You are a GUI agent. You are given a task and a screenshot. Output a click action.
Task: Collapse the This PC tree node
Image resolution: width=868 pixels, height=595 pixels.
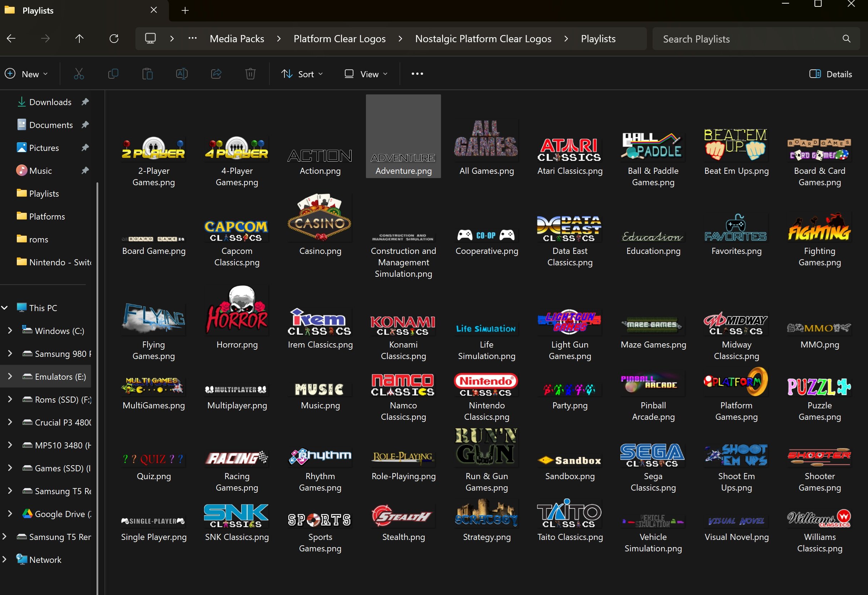(x=5, y=308)
